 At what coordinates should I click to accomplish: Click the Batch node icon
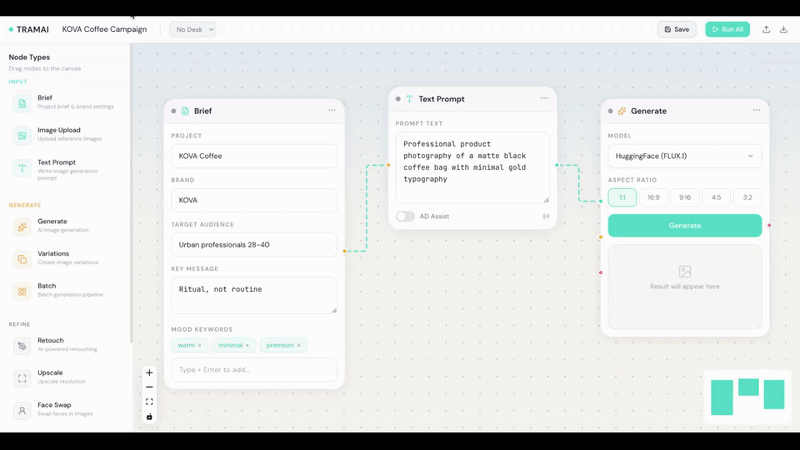point(22,291)
